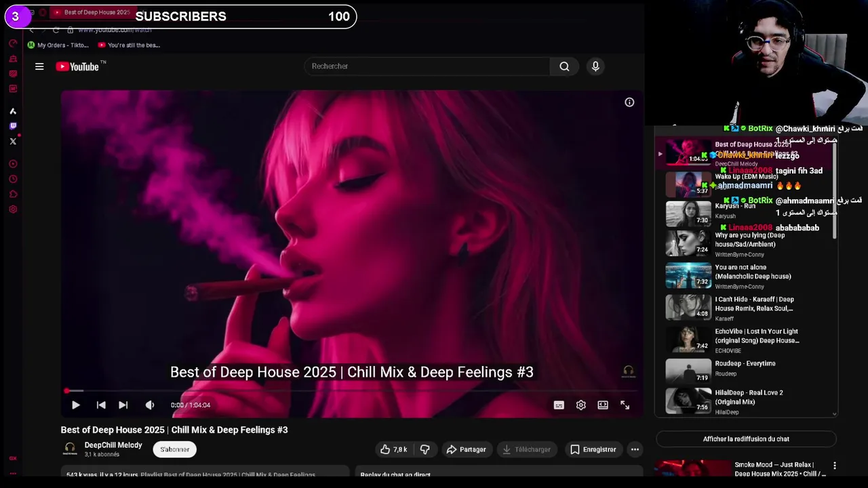Mute the player volume speaker icon
The image size is (868, 488).
click(x=150, y=405)
